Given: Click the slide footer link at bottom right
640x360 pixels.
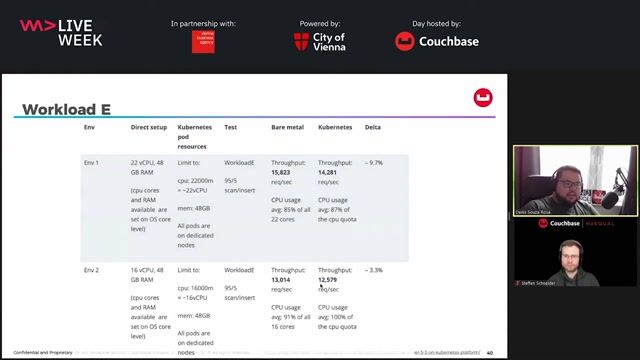Looking at the screenshot, I should click(447, 352).
